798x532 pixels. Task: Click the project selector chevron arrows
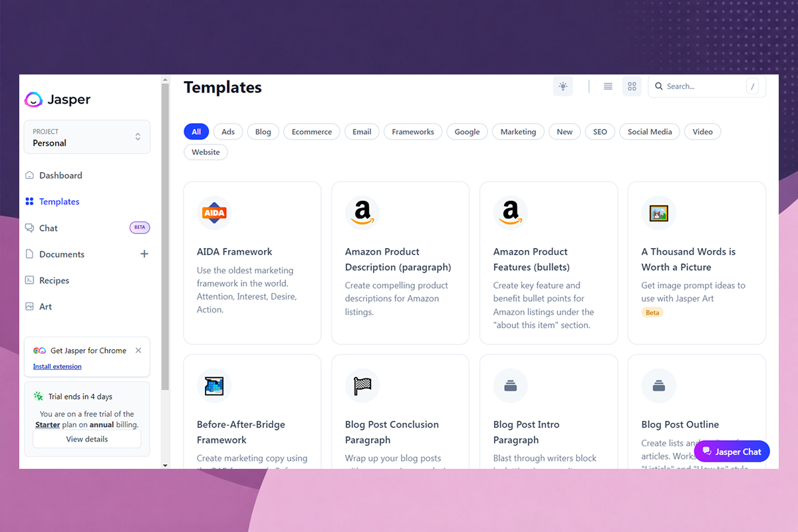[138, 137]
